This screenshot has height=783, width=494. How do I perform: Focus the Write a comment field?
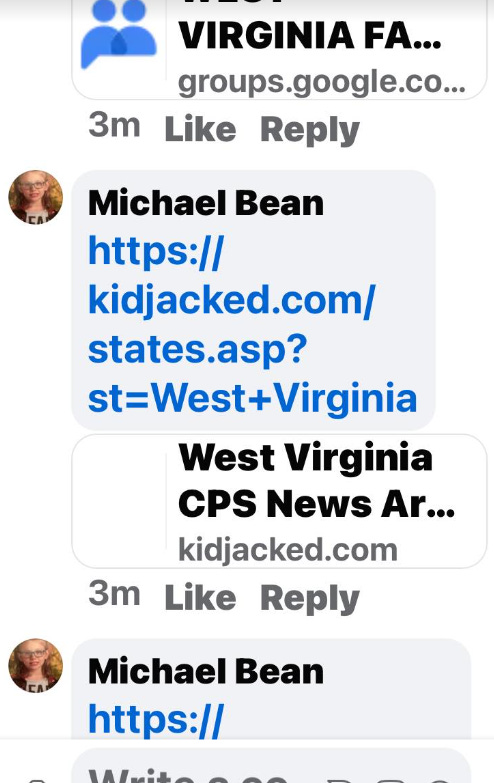click(x=271, y=767)
